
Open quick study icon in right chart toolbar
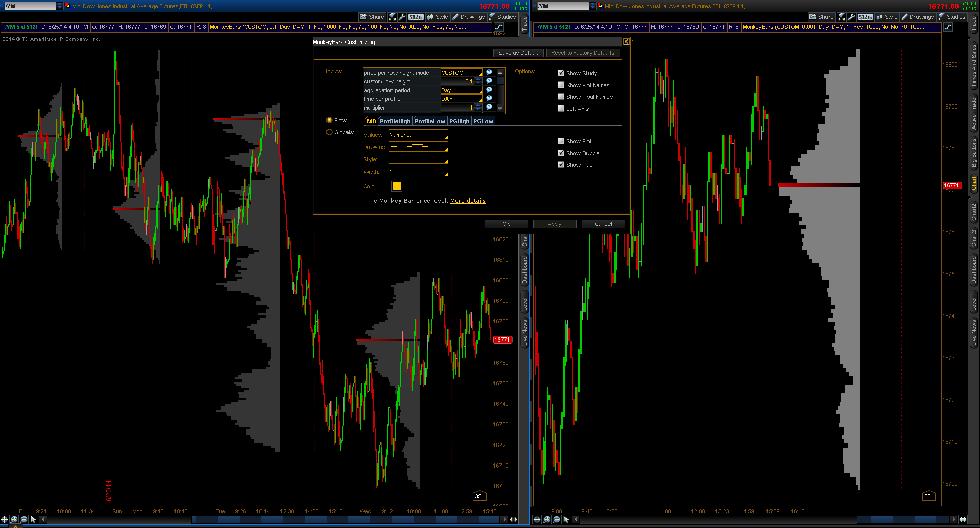(841, 17)
